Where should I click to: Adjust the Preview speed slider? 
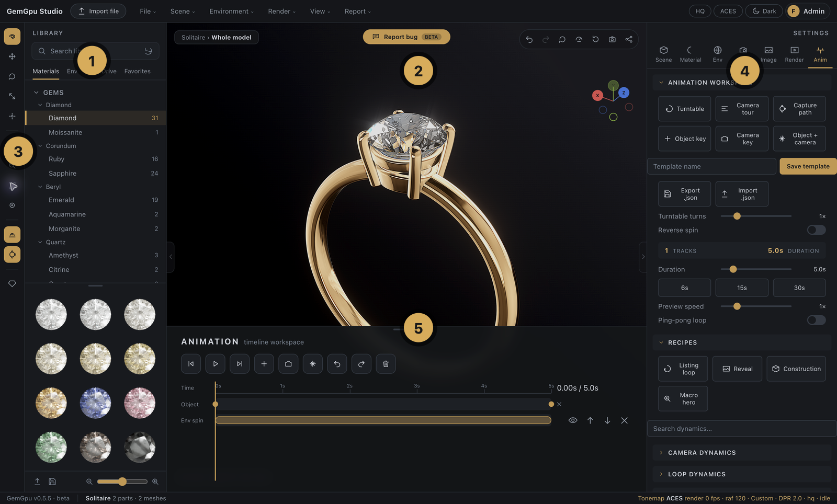(756, 306)
